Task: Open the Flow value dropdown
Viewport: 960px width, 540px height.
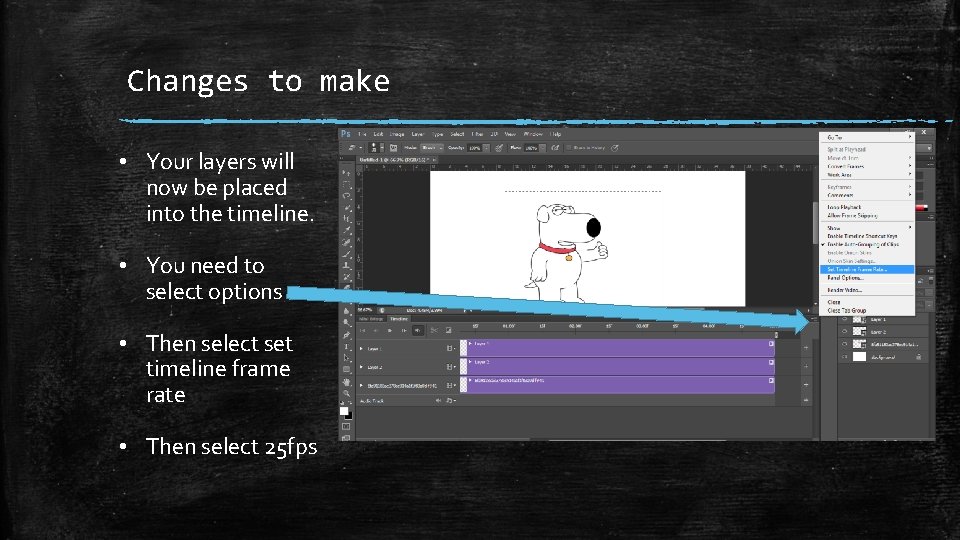Action: [543, 148]
